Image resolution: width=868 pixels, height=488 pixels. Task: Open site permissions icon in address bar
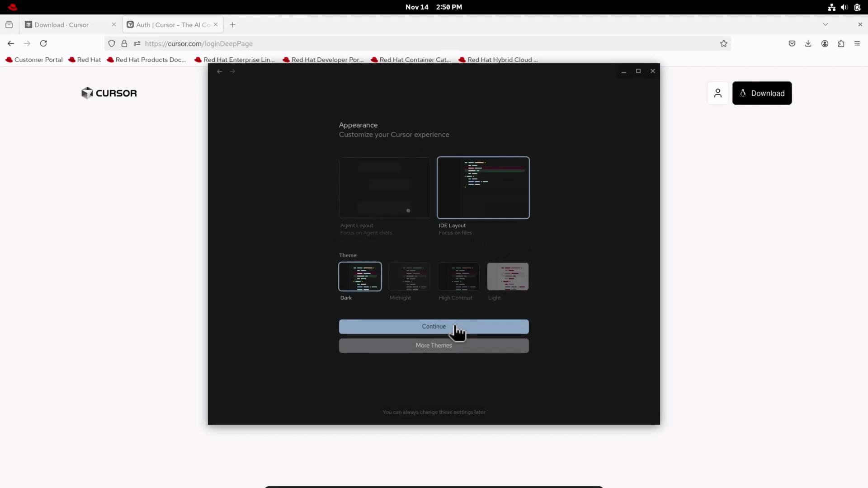point(137,44)
